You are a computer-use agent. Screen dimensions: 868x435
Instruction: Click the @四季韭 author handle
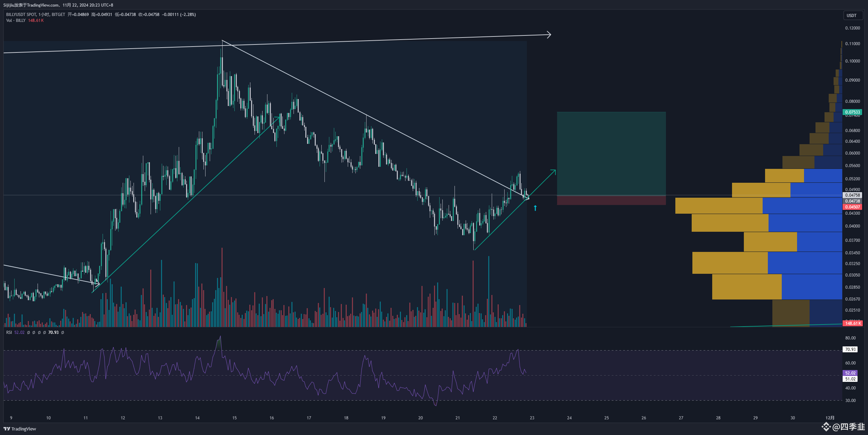(849, 427)
